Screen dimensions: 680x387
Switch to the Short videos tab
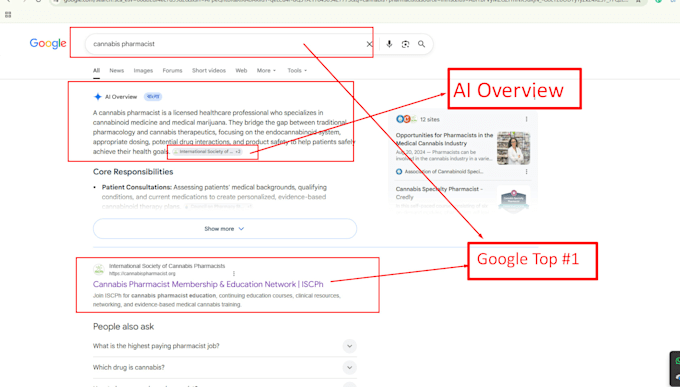(209, 70)
